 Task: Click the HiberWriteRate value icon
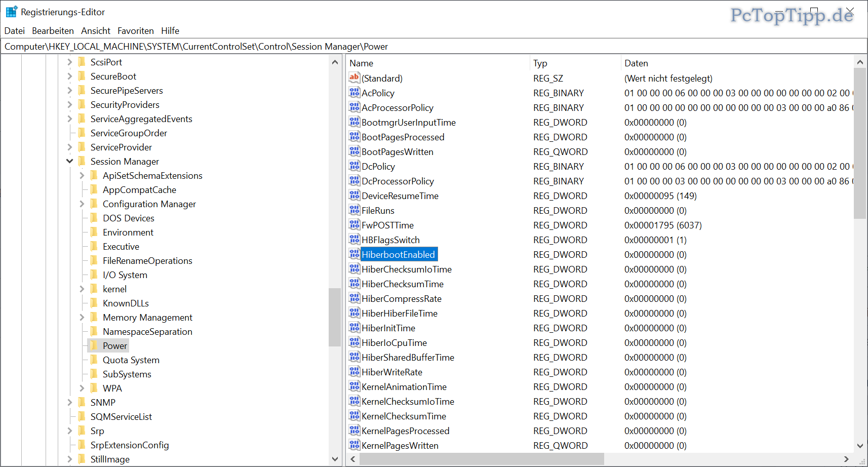click(x=354, y=372)
